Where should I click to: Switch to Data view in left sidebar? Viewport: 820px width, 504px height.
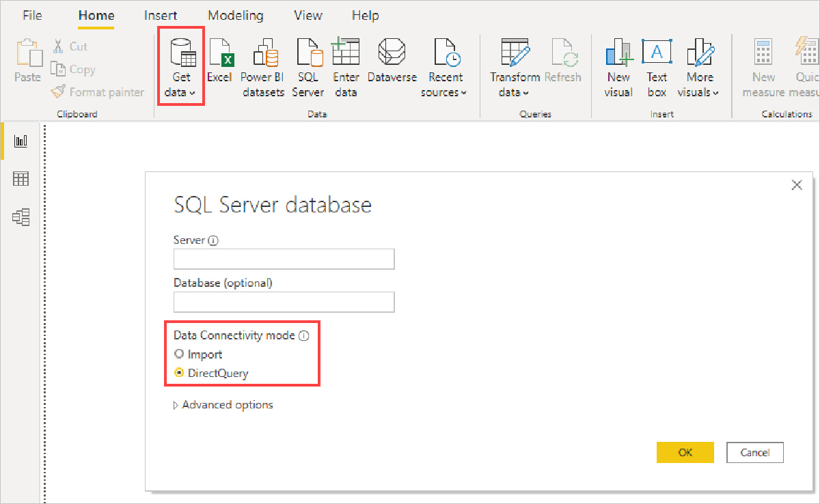click(21, 179)
